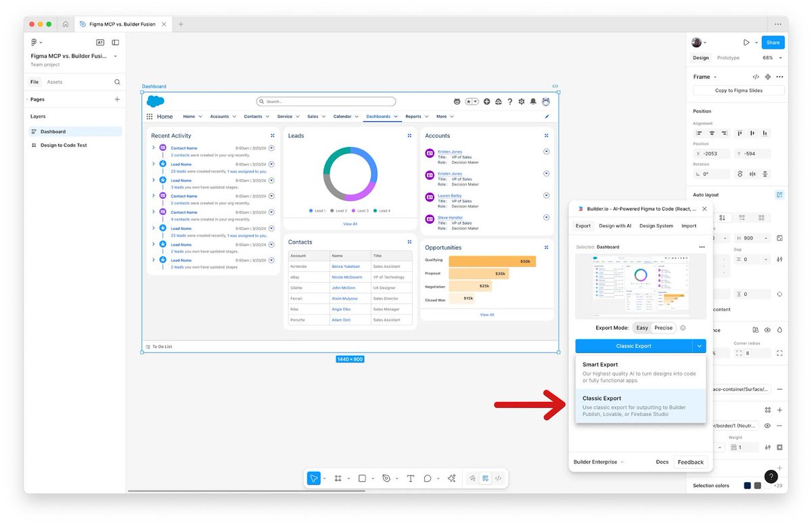Open the plugin ellipsis menu next to Dashboard
This screenshot has height=525, width=812.
(702, 247)
